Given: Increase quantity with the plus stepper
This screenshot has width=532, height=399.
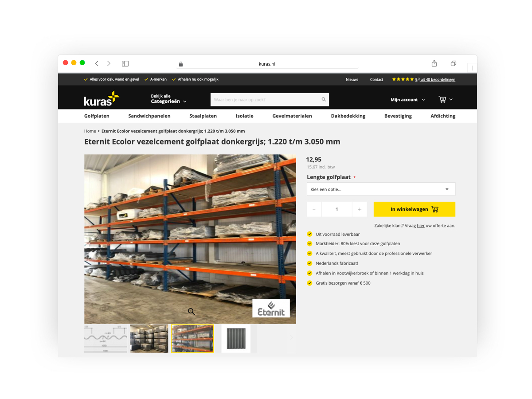Looking at the screenshot, I should pyautogui.click(x=359, y=209).
